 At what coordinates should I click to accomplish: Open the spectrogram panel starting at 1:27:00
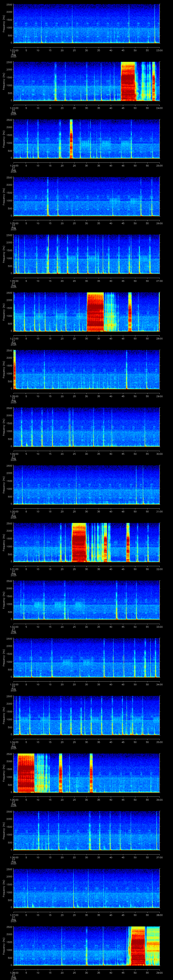tap(87, 312)
